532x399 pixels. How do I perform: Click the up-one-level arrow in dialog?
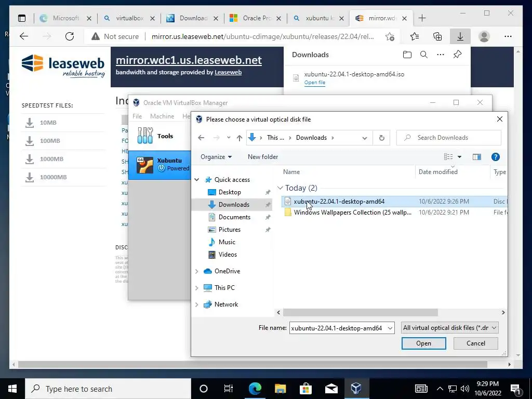click(x=240, y=138)
